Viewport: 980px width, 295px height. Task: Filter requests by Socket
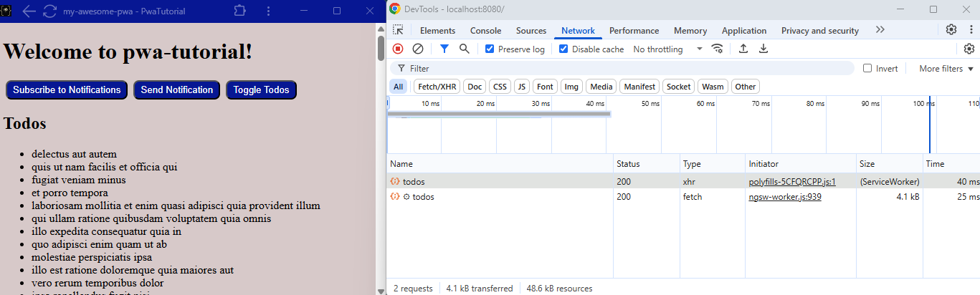678,87
